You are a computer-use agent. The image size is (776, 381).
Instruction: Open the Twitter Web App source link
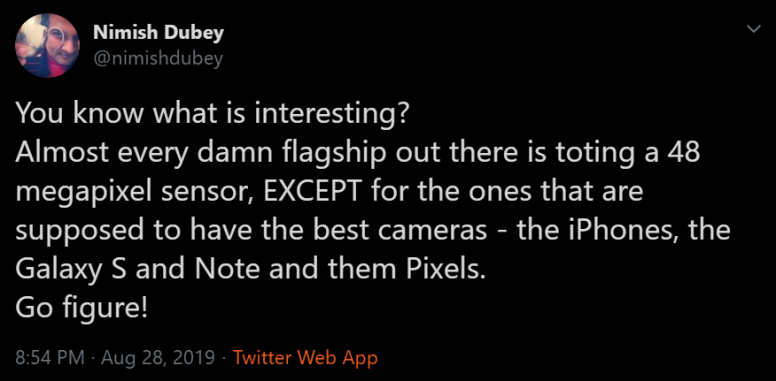tap(305, 357)
